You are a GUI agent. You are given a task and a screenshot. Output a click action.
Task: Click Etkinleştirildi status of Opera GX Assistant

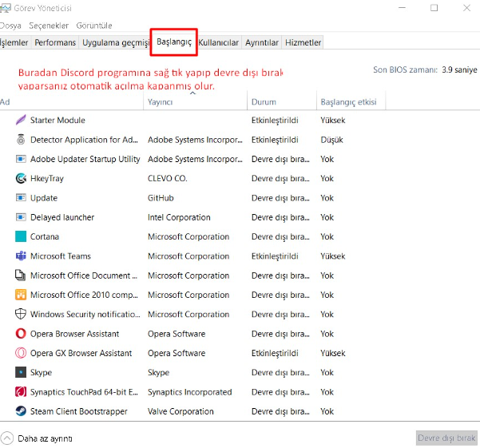click(275, 353)
